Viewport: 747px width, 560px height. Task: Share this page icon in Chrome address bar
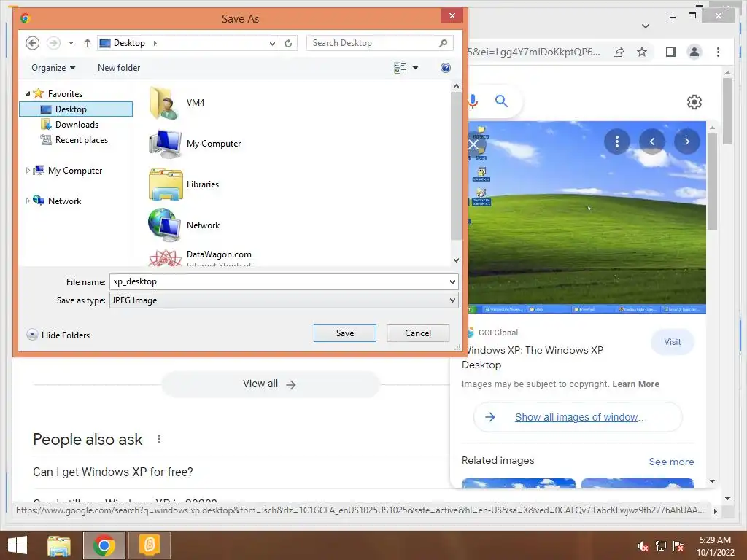coord(619,52)
